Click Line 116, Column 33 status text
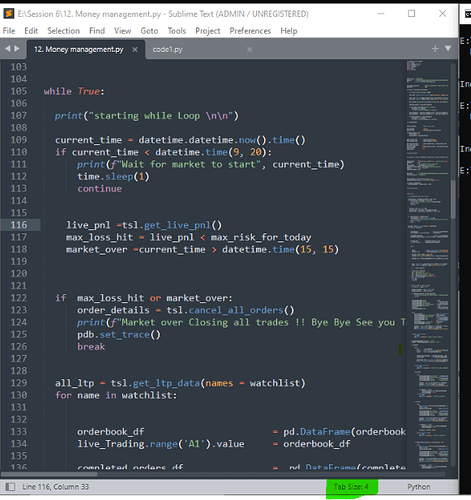Viewport: 471px width, 500px height. (x=56, y=487)
